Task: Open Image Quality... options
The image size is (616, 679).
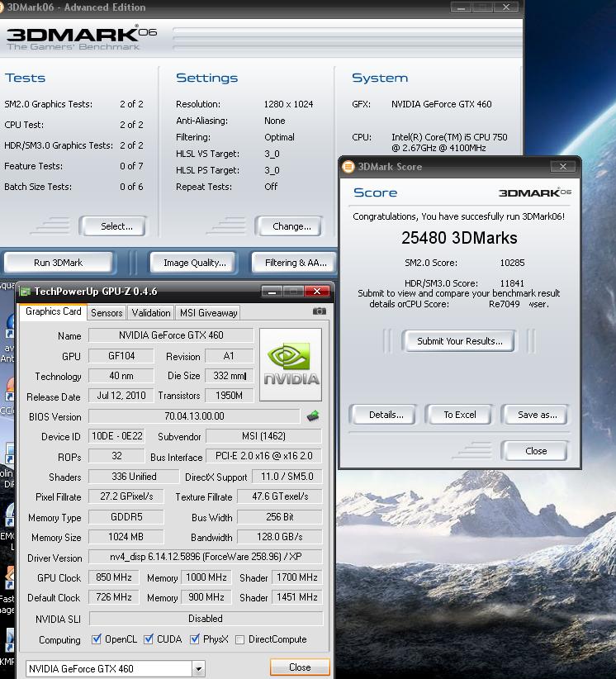Action: point(193,263)
